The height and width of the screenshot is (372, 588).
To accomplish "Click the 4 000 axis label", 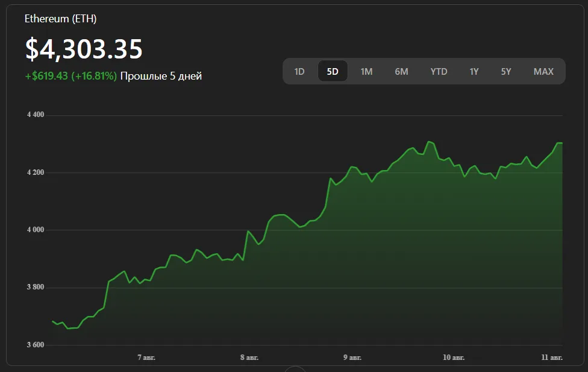I will [36, 229].
